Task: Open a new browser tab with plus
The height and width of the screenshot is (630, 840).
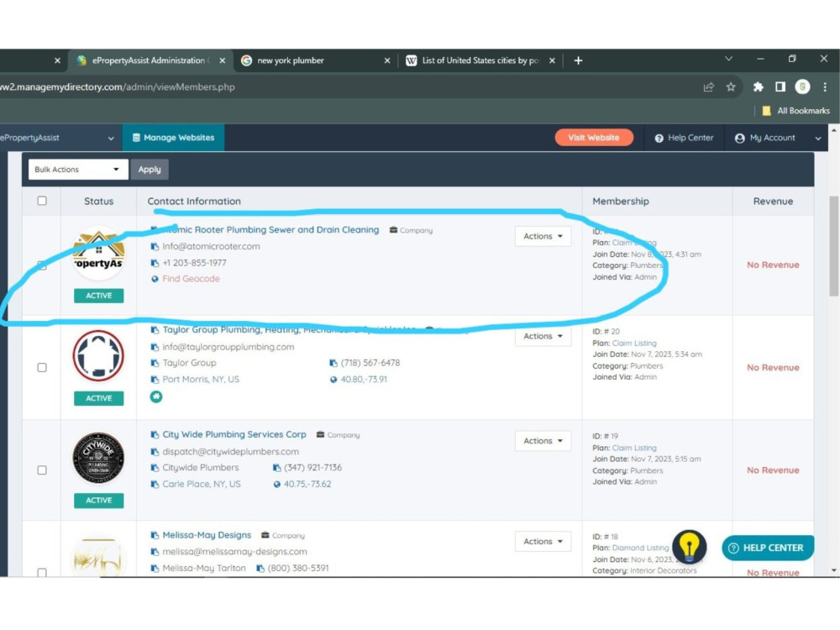Action: pyautogui.click(x=578, y=60)
